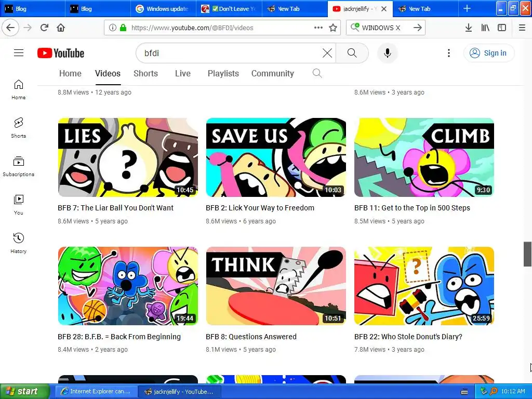Image resolution: width=532 pixels, height=399 pixels.
Task: Submit search with the magnifier button
Action: point(352,53)
